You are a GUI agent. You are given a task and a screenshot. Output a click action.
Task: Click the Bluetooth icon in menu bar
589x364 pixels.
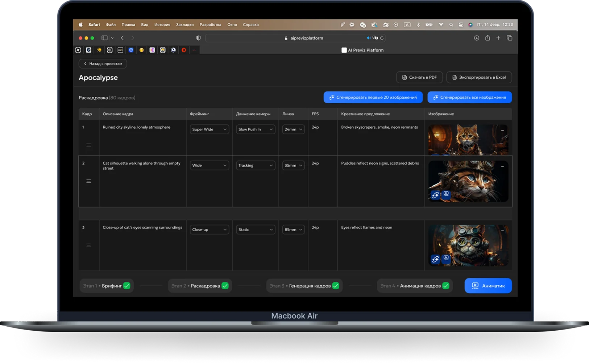[x=418, y=25]
